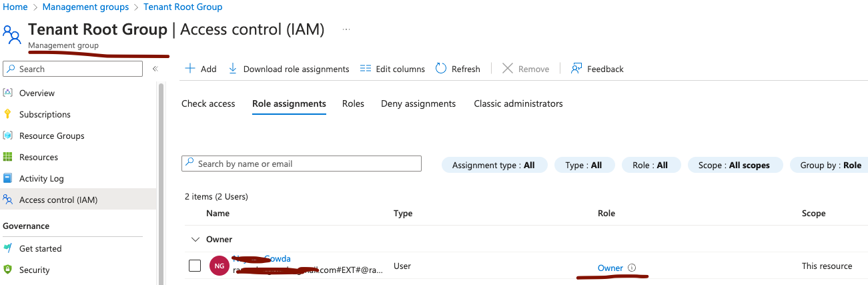Click the Refresh circular arrow icon

(441, 69)
